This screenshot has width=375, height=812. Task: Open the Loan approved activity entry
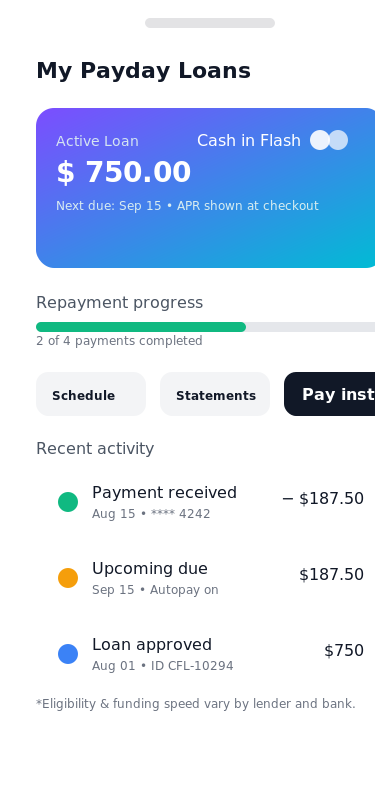point(206,654)
